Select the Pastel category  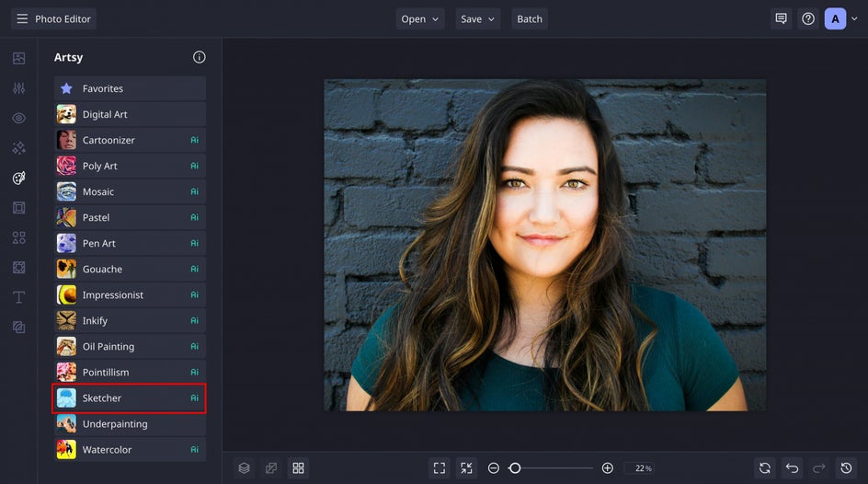[x=130, y=218]
